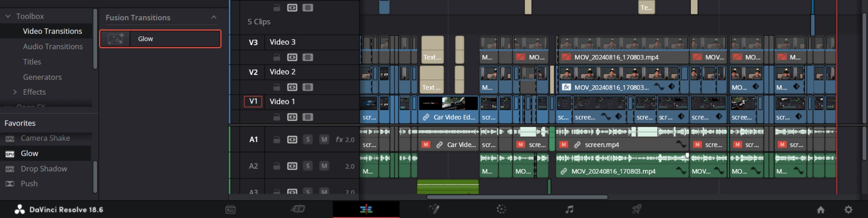Select the Glow fusion transition
This screenshot has height=218, width=868.
pos(160,39)
